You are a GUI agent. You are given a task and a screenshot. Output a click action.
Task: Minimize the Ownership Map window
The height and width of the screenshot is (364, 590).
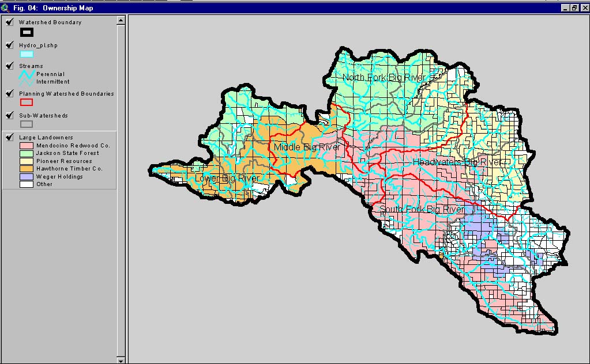(x=566, y=8)
